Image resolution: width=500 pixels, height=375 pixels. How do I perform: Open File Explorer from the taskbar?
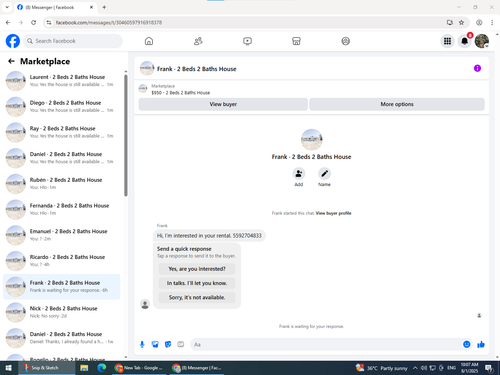pos(84,368)
